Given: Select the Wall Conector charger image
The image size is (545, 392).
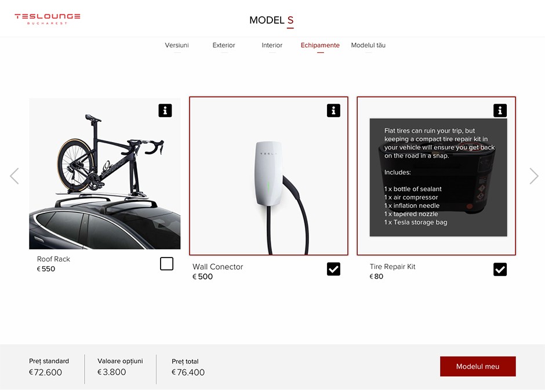Looking at the screenshot, I should coord(268,176).
